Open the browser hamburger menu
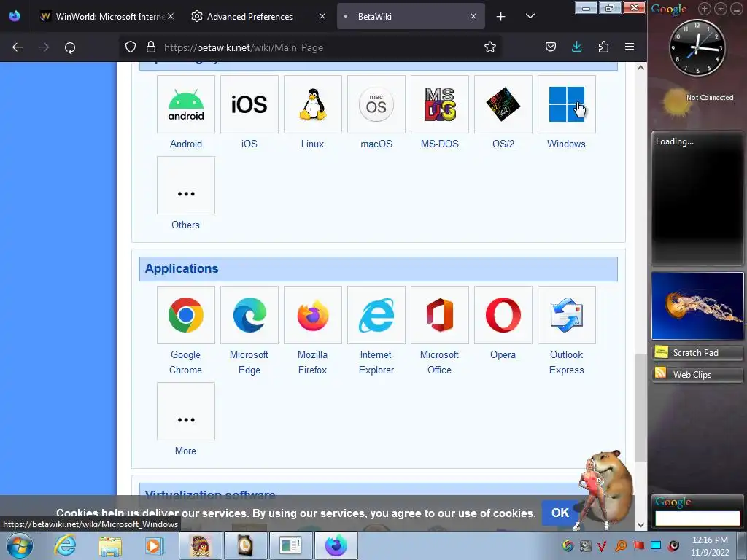Image resolution: width=747 pixels, height=560 pixels. point(630,47)
